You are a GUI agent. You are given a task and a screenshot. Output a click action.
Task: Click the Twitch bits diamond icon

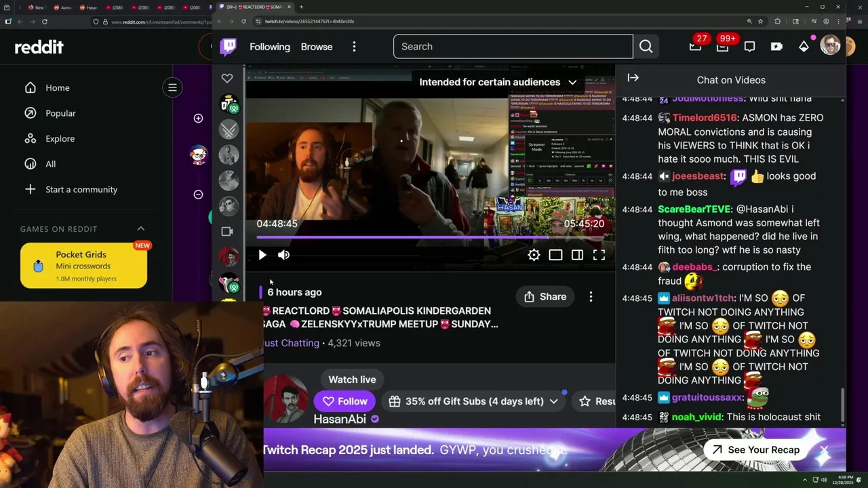coord(804,47)
